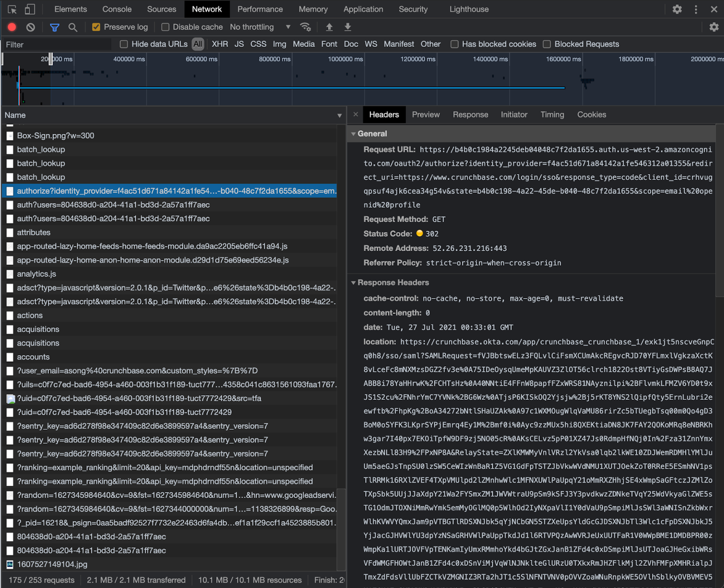
Task: Check Has blocked cookies checkbox
Action: click(455, 44)
